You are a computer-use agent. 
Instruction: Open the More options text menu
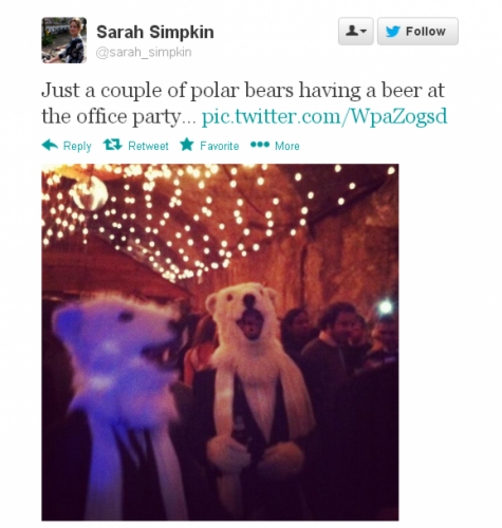(287, 146)
